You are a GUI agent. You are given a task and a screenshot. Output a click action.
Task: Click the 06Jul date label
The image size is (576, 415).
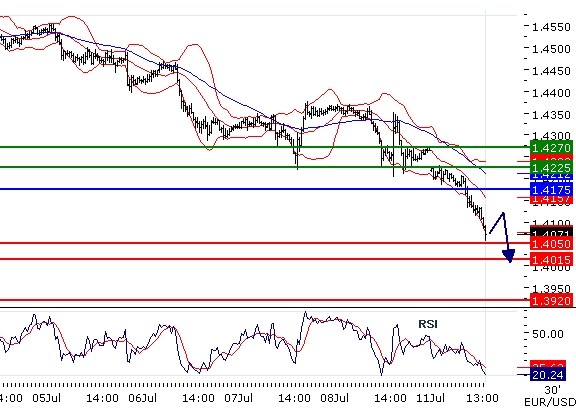pos(143,398)
